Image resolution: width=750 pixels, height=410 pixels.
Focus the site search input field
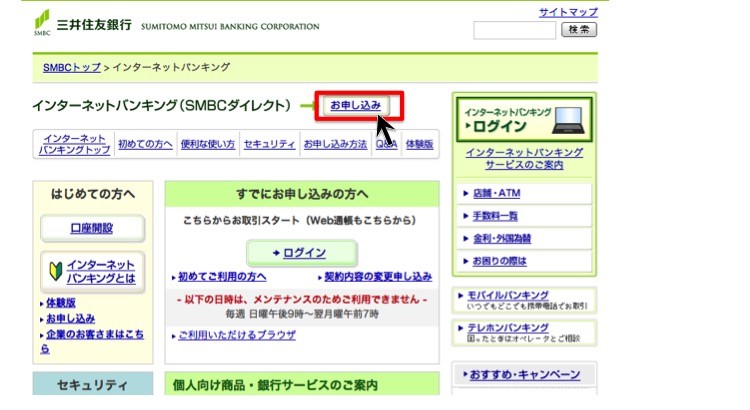pyautogui.click(x=514, y=30)
